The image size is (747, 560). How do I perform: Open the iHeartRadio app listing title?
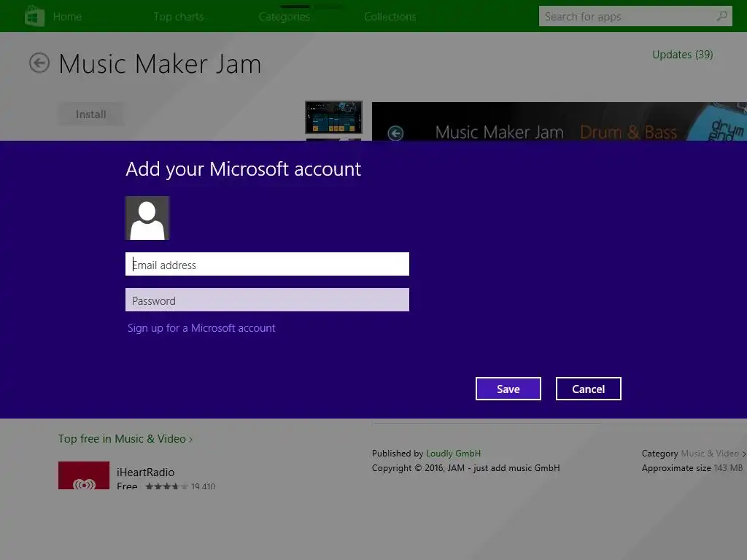click(x=145, y=472)
